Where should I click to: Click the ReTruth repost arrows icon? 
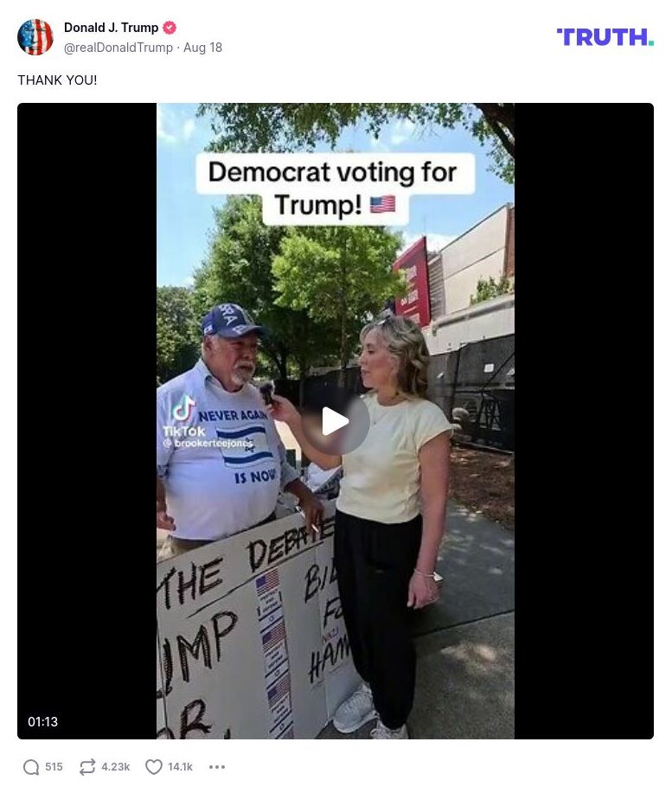87,767
